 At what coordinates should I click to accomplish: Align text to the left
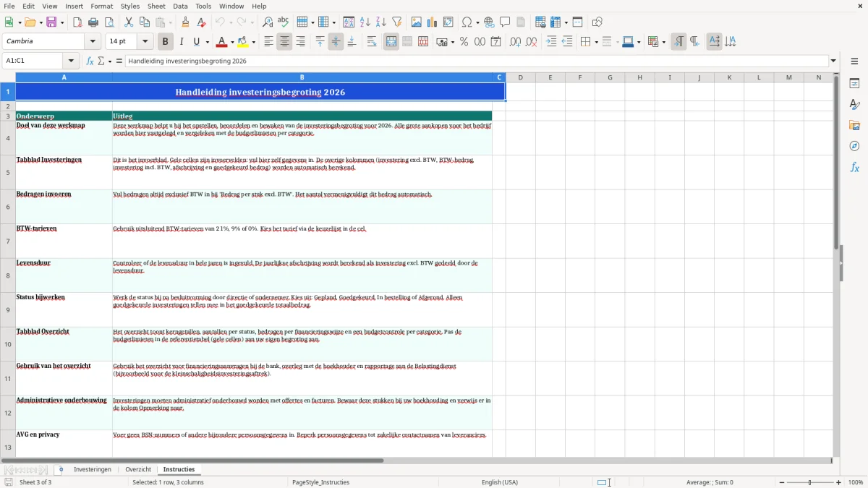click(268, 42)
